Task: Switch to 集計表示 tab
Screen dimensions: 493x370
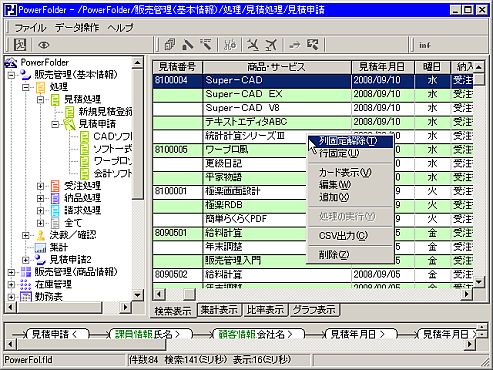Action: [x=219, y=310]
